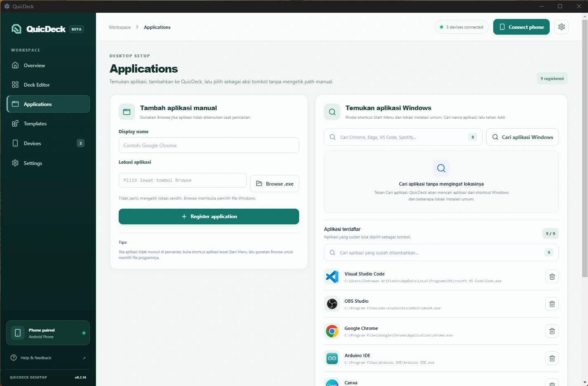This screenshot has width=588, height=386.
Task: Click the Google Chrome app icon
Action: pos(332,331)
